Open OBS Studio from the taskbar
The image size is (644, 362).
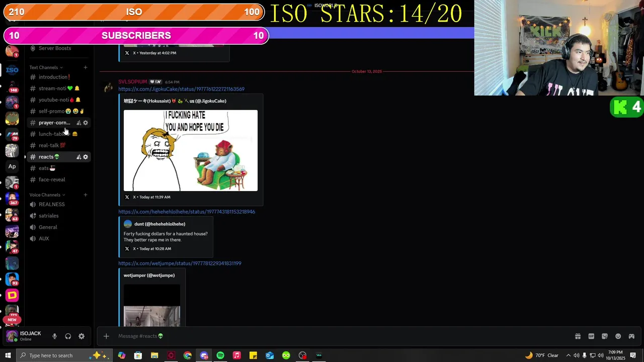[x=302, y=355]
